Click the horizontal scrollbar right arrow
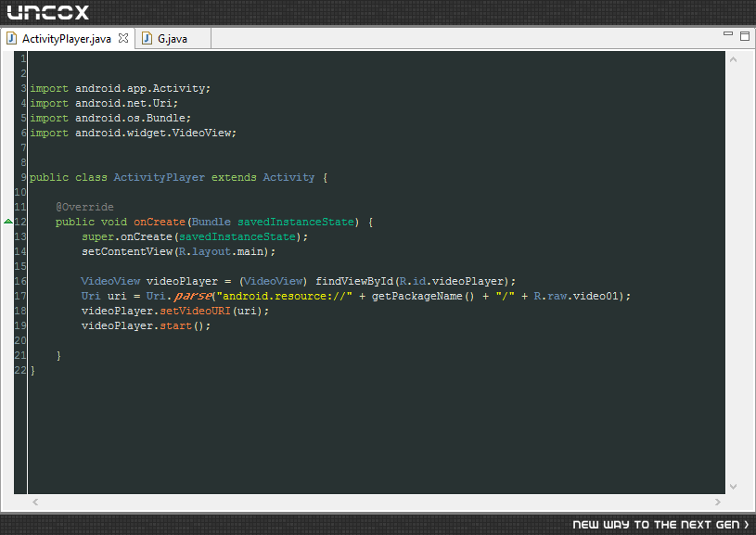 (x=717, y=502)
